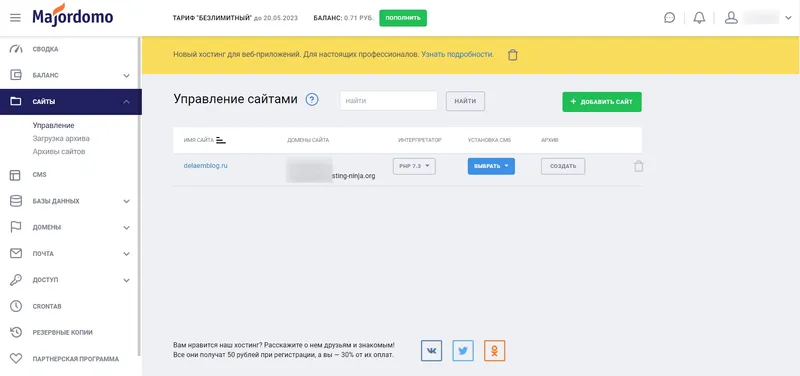This screenshot has width=800, height=376.
Task: Click the Majordomo logo
Action: click(x=73, y=15)
